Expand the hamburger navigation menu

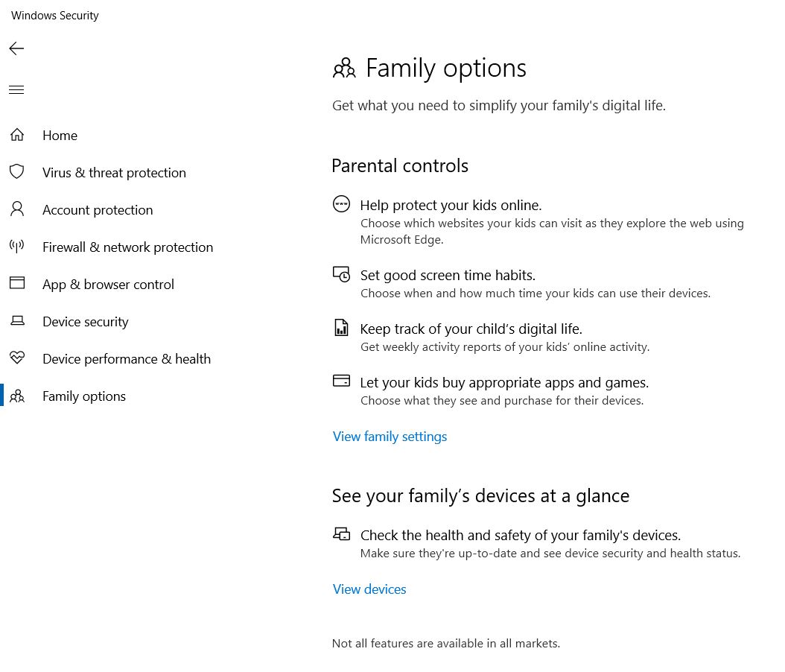[x=16, y=90]
